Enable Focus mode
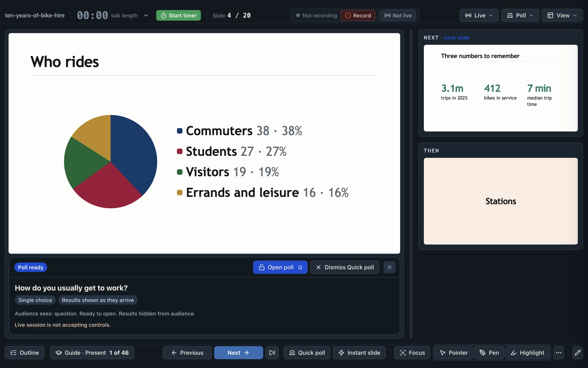This screenshot has height=368, width=588. [x=412, y=353]
